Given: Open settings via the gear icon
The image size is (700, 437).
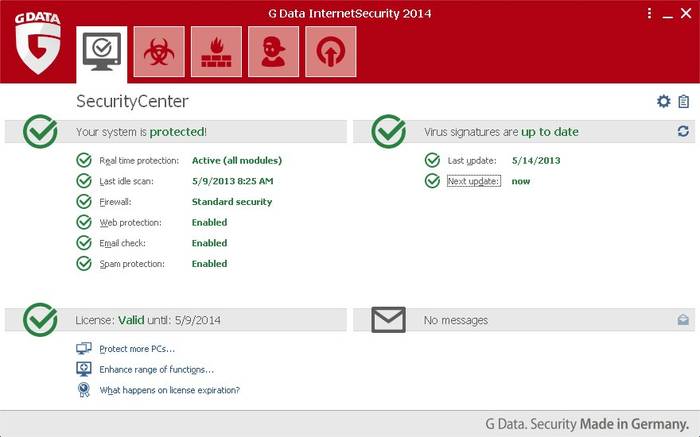Looking at the screenshot, I should point(663,102).
